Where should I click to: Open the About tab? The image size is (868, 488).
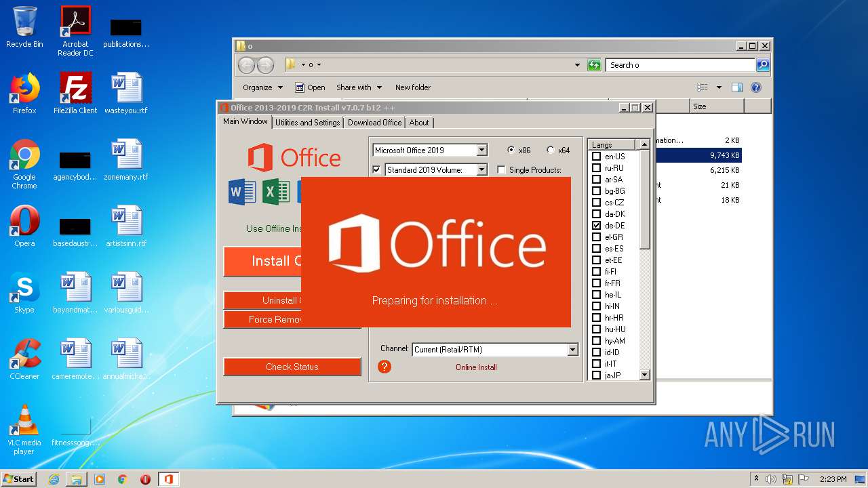pyautogui.click(x=419, y=123)
